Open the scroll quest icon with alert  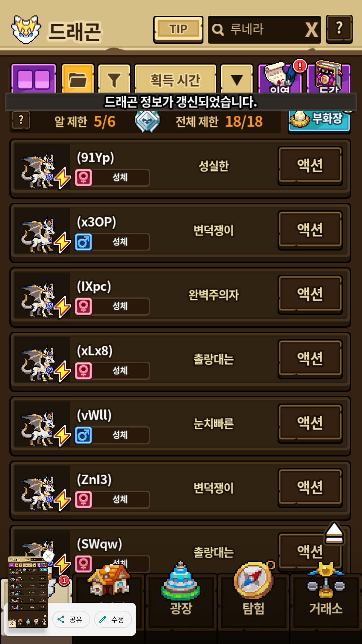click(x=280, y=78)
